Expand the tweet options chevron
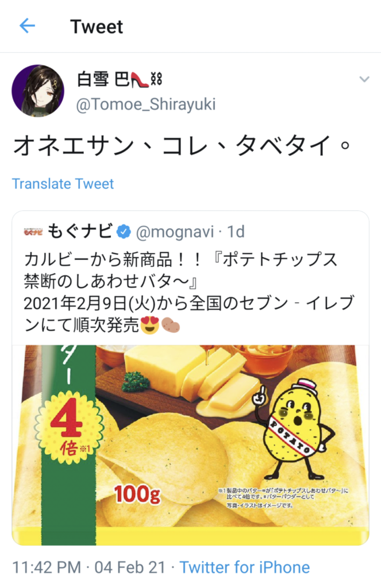Image resolution: width=381 pixels, height=588 pixels. tap(364, 79)
